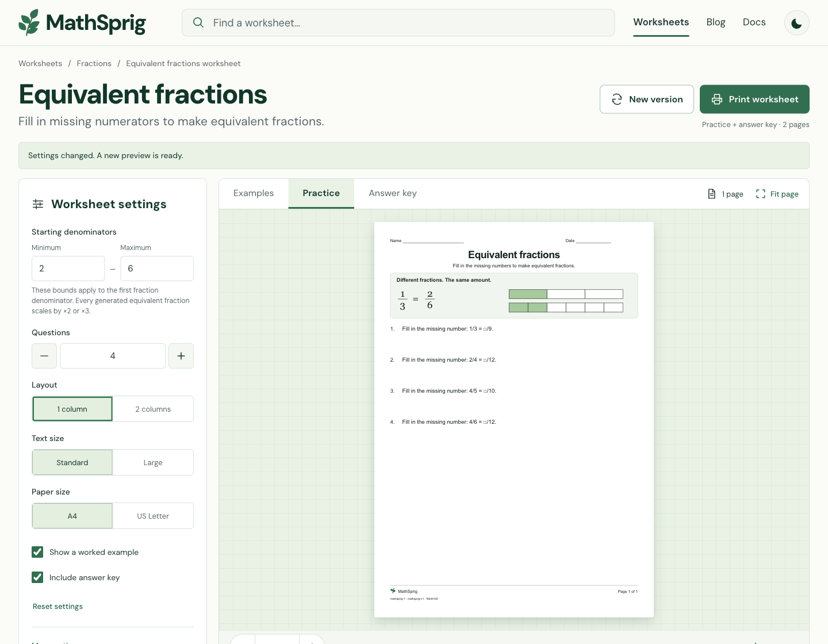Image resolution: width=828 pixels, height=644 pixels.
Task: Switch to the Practice tab
Action: [x=321, y=193]
